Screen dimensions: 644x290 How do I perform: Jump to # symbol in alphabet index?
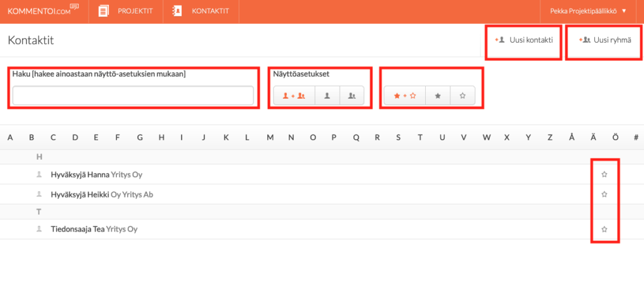click(636, 138)
